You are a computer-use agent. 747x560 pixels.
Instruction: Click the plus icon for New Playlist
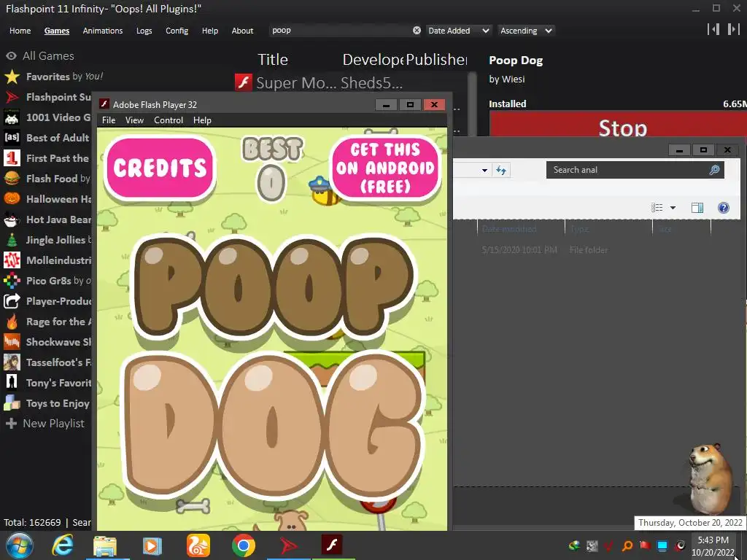(x=12, y=424)
